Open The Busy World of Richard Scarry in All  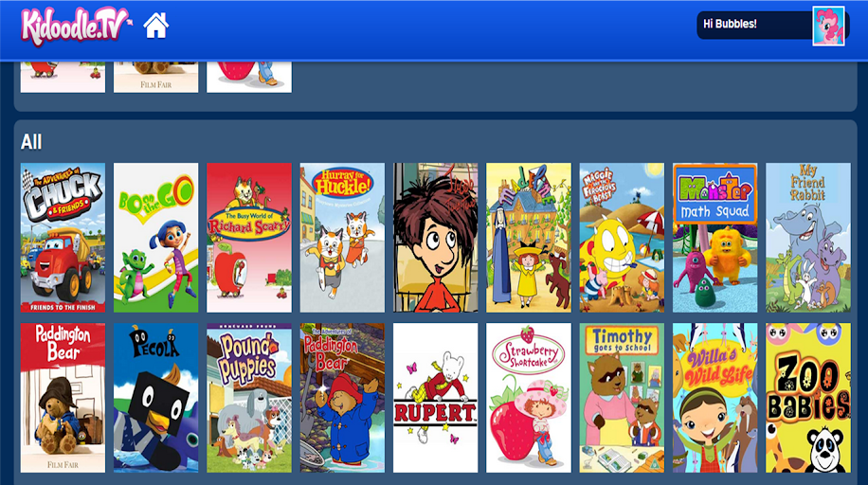click(x=249, y=238)
